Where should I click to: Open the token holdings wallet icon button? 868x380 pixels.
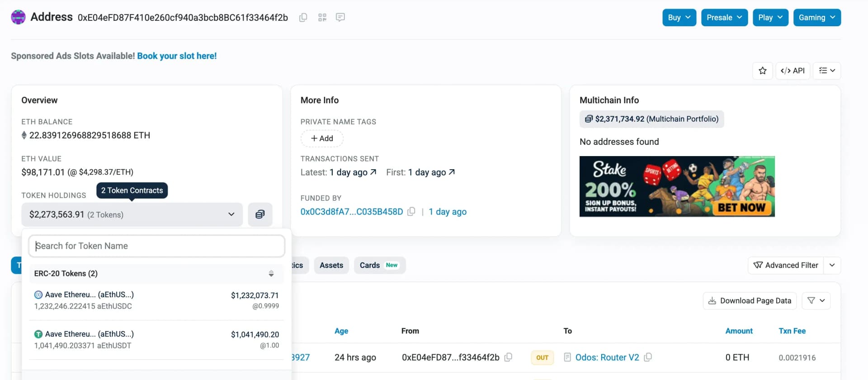[260, 214]
